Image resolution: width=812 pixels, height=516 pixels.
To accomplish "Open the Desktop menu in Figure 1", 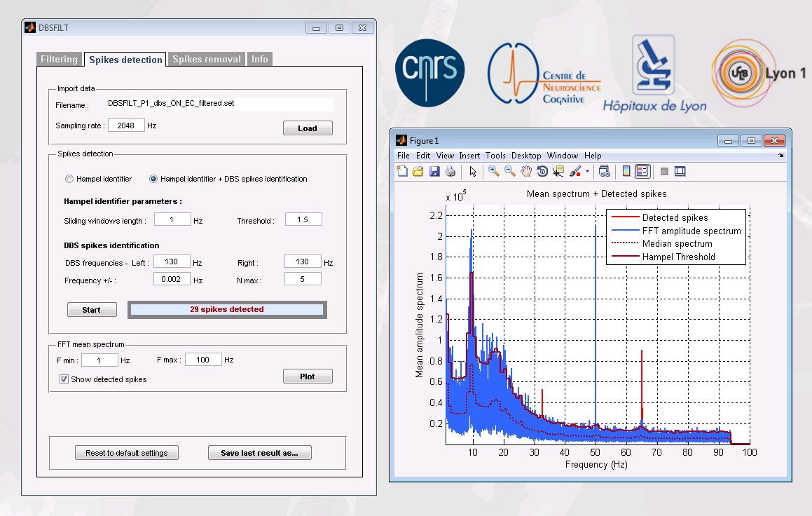I will [526, 156].
